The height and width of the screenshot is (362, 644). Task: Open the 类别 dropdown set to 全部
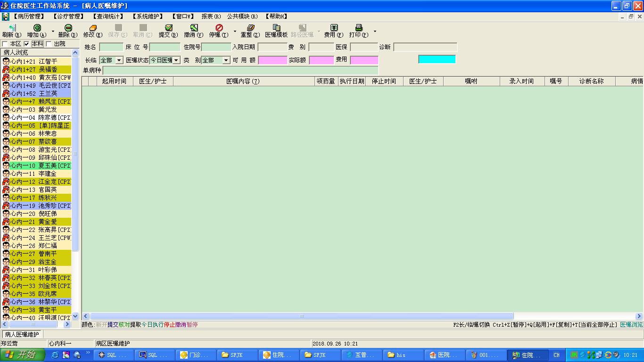(x=226, y=60)
